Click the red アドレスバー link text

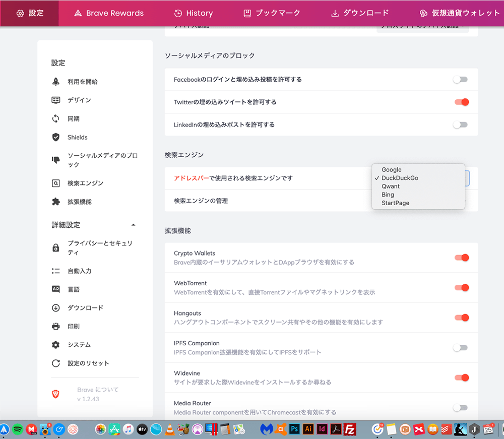192,178
